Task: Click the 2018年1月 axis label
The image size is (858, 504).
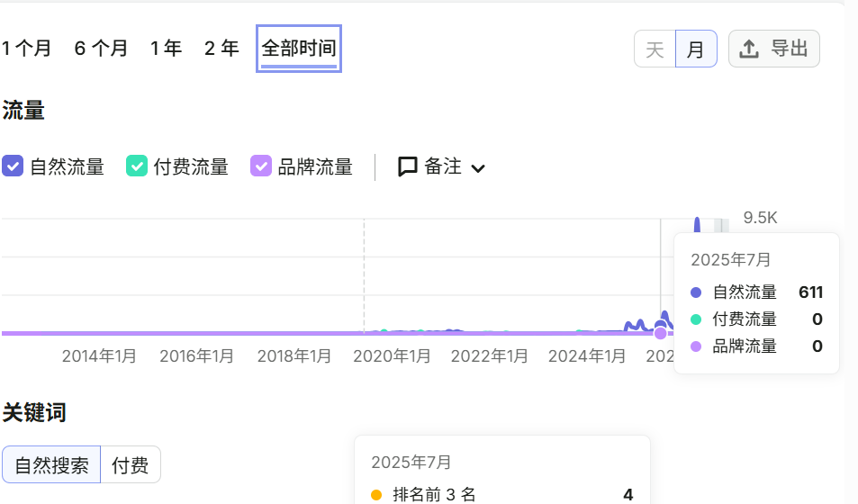Action: click(294, 356)
